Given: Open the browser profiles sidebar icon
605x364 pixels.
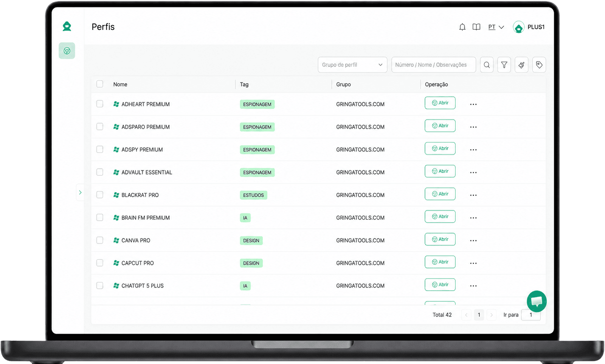Looking at the screenshot, I should pos(67,51).
